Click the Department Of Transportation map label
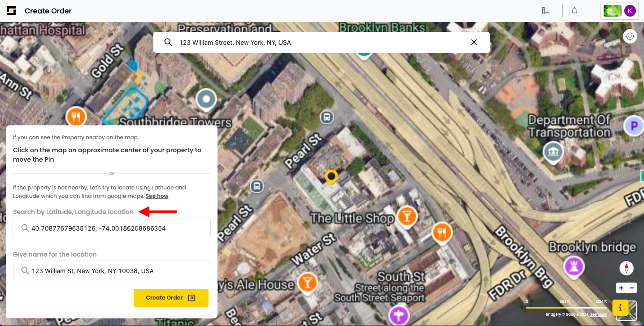 570,126
